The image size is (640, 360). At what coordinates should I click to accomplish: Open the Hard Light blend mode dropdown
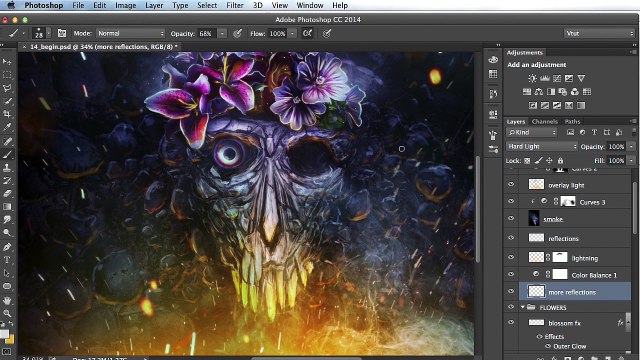[542, 146]
